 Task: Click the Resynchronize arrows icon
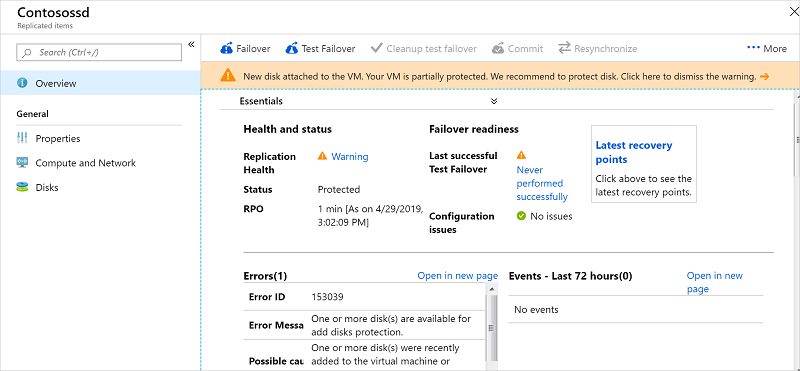point(564,48)
